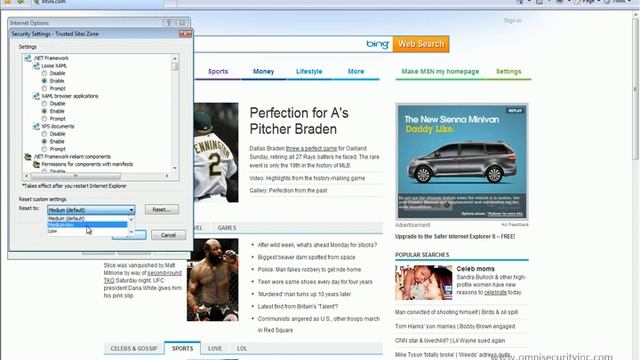
Task: Click the .NET Framework category icon
Action: (28, 58)
